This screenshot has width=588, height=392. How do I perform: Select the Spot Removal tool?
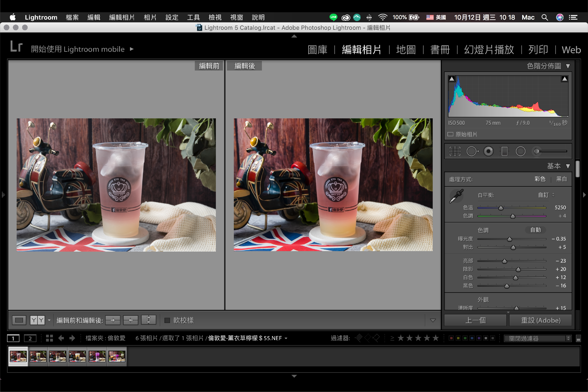[472, 151]
